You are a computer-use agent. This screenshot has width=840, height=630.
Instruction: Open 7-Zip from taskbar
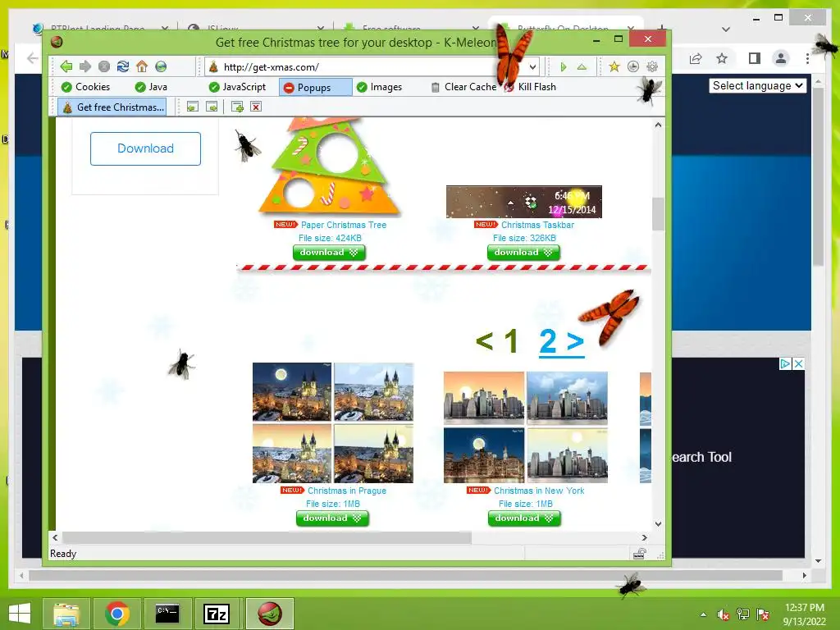218,614
